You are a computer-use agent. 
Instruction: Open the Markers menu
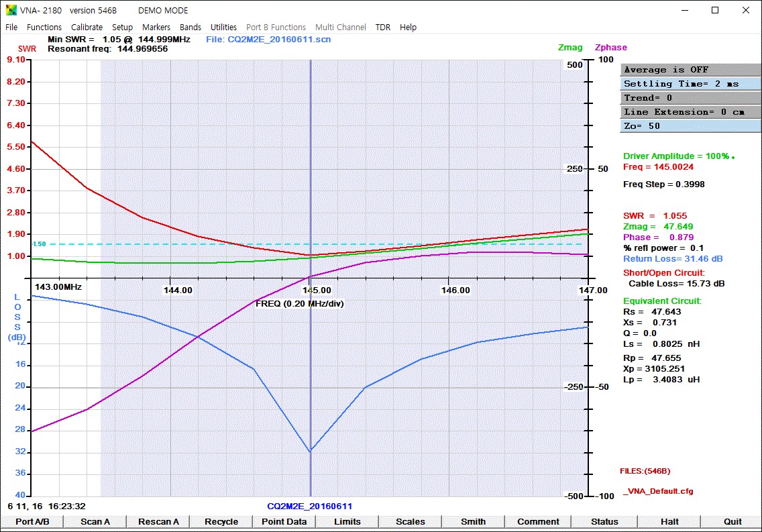[156, 28]
